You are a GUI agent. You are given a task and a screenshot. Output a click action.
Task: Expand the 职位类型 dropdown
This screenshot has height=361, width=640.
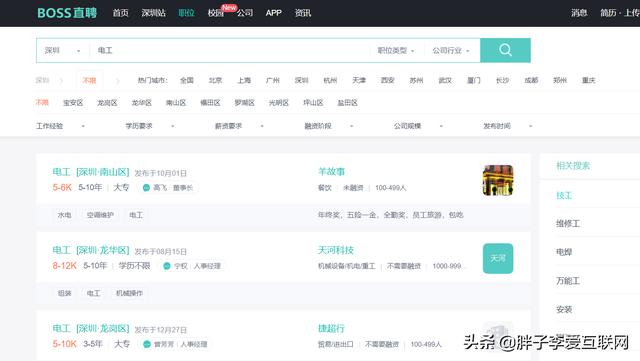[396, 51]
